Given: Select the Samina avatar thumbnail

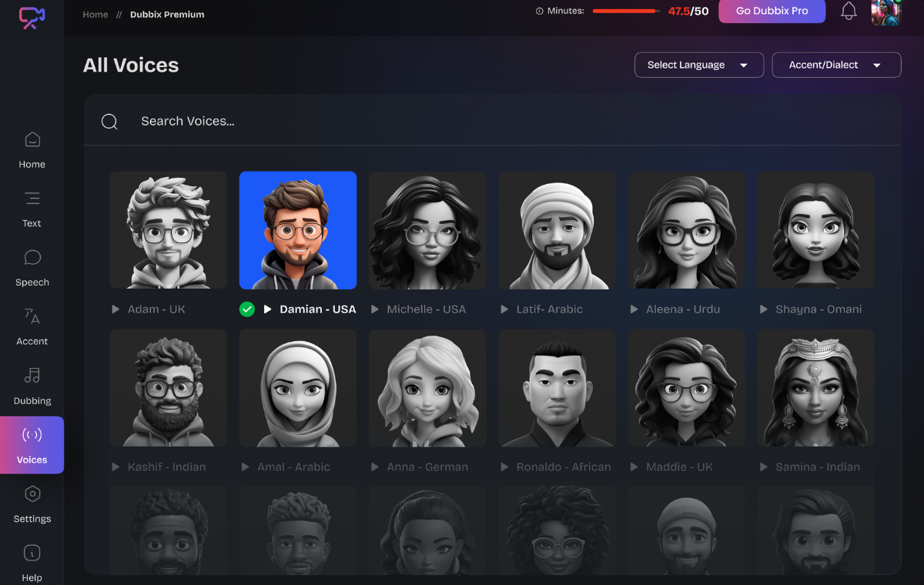Looking at the screenshot, I should 816,388.
